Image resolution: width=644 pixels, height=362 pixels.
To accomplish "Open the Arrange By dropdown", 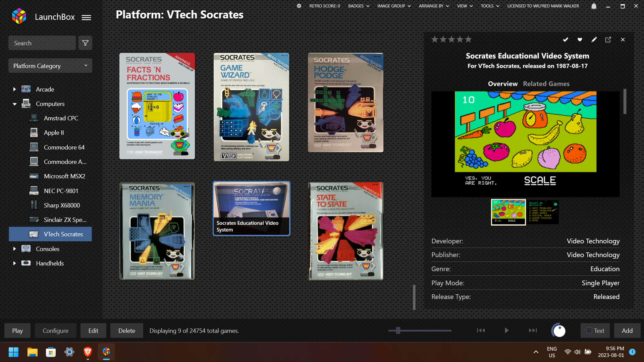I will [434, 6].
